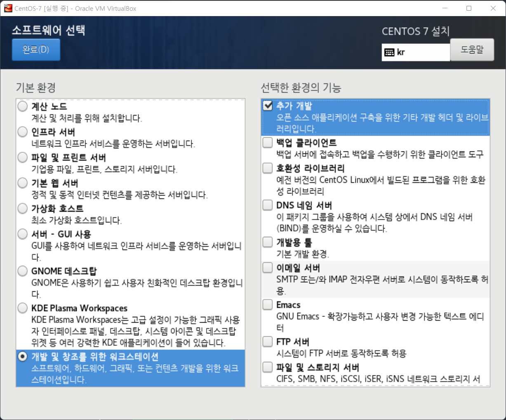The image size is (506, 420).
Task: Click text '최소 가상화 호스트입니다.'
Action: click(x=77, y=220)
